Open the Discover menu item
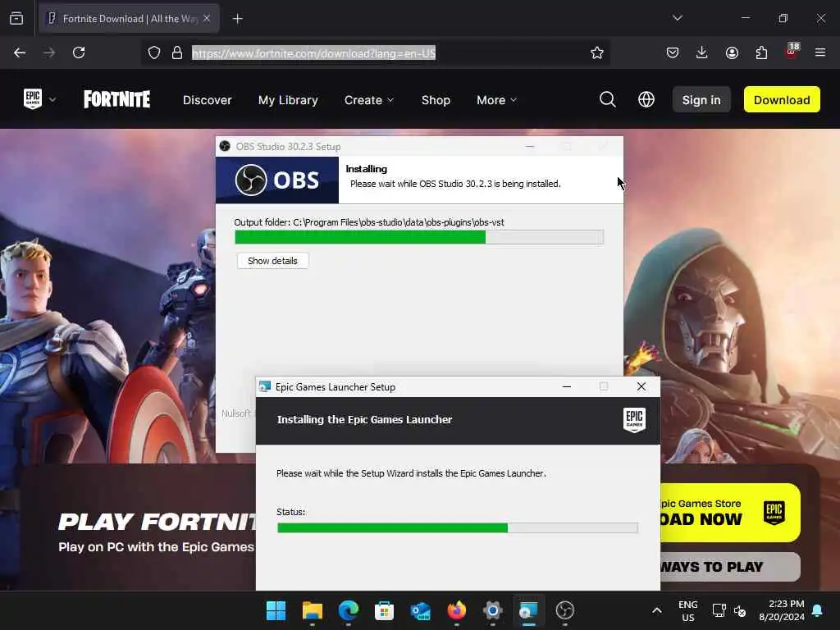The width and height of the screenshot is (840, 630). [x=208, y=100]
